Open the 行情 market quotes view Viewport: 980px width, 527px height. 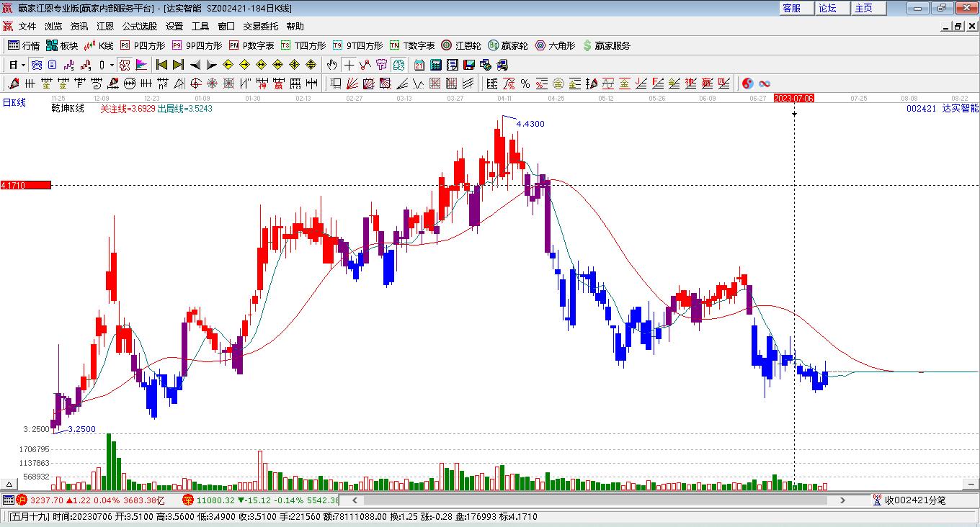coord(24,45)
